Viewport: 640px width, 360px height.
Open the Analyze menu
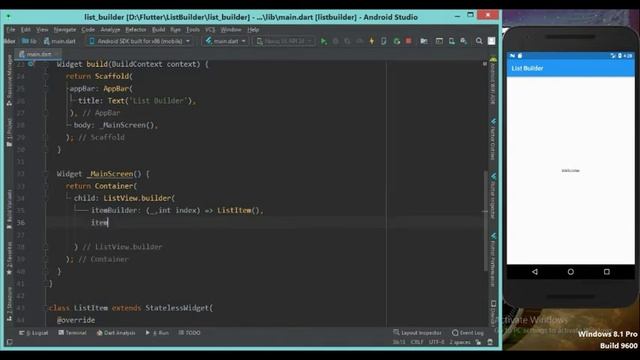(x=110, y=30)
